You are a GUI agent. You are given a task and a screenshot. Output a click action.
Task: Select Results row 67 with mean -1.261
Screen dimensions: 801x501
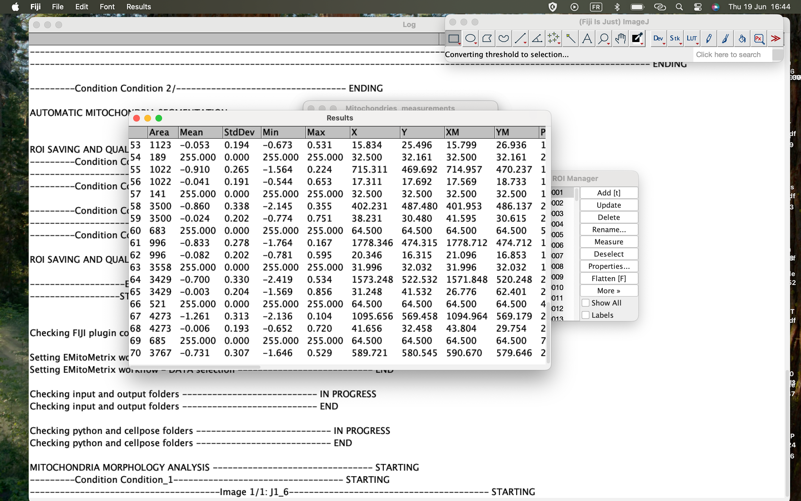(x=337, y=316)
